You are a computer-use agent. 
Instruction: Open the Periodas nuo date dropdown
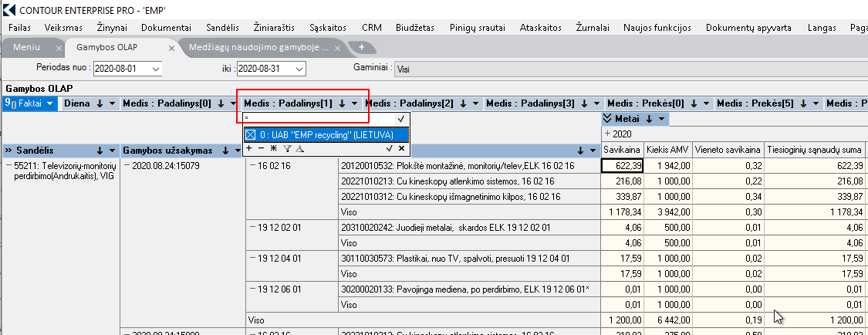tap(156, 69)
